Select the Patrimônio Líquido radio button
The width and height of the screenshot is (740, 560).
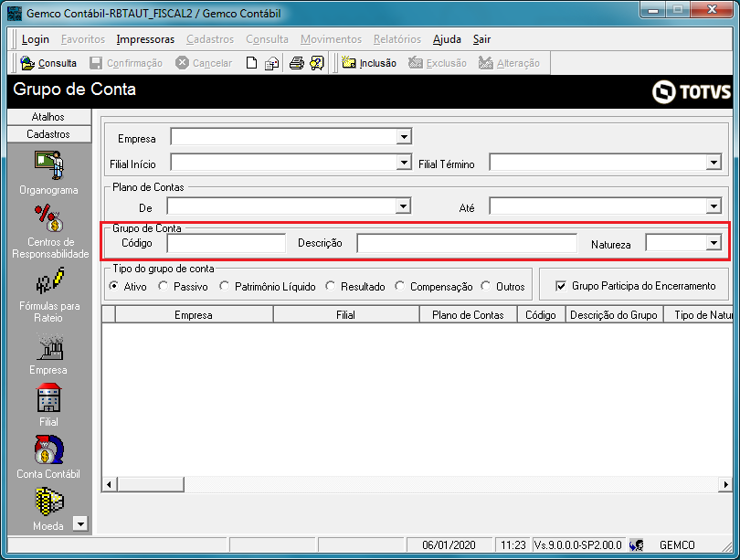click(224, 286)
